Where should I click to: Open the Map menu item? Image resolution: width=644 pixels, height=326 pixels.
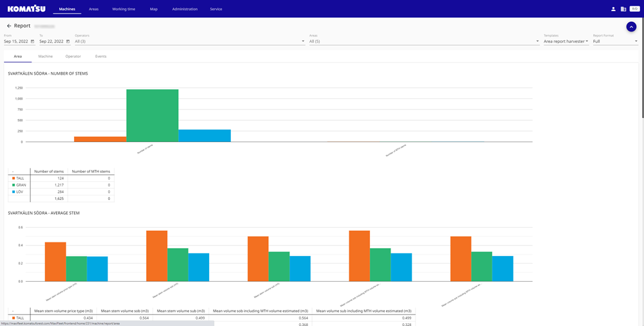(153, 9)
